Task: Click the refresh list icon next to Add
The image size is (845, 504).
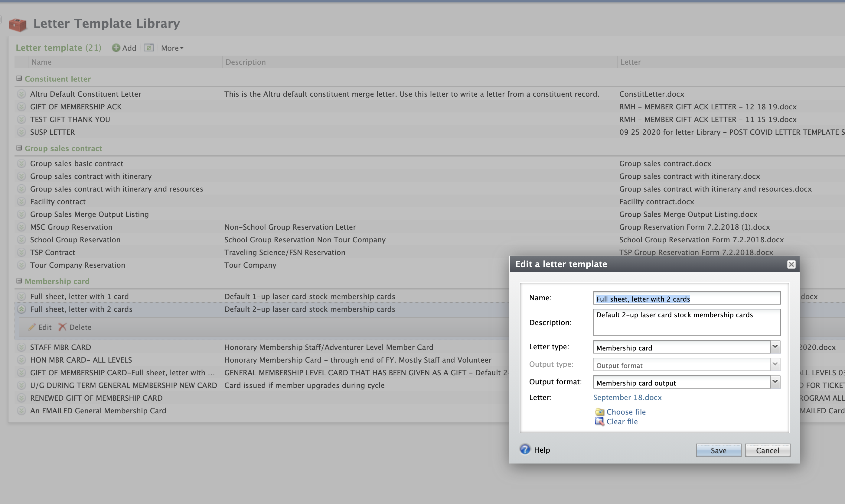Action: [x=148, y=48]
